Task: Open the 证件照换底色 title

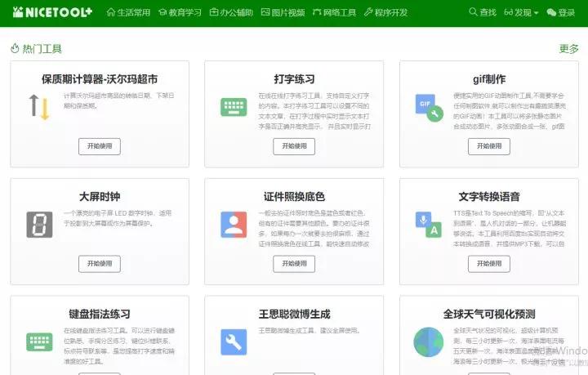Action: pos(294,197)
